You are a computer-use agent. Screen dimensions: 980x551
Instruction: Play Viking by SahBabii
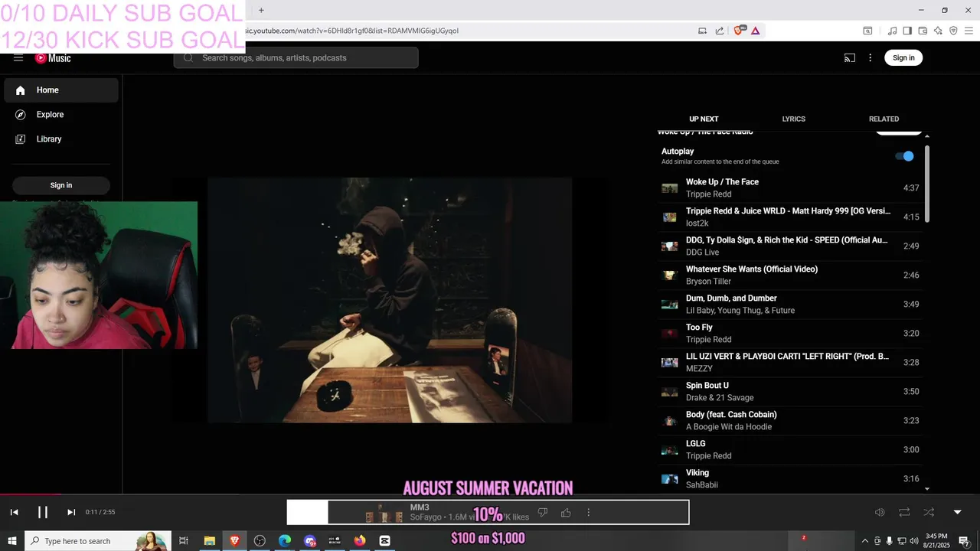point(790,479)
